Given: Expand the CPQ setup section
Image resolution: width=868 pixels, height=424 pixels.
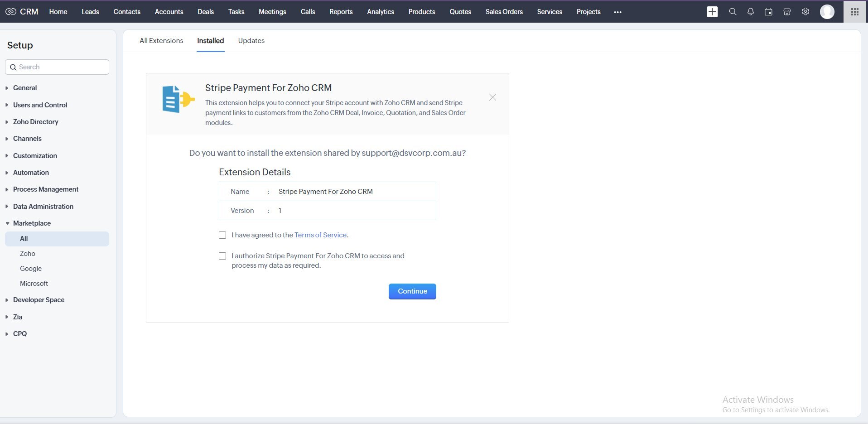Looking at the screenshot, I should pos(20,334).
